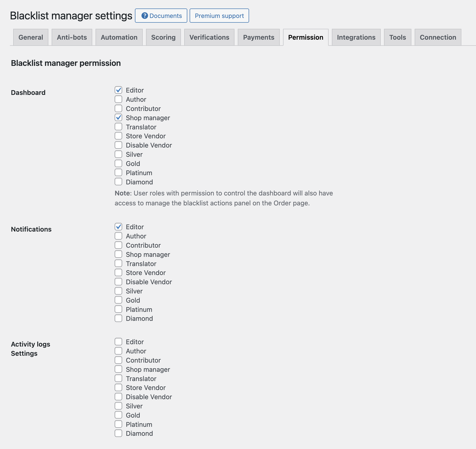Check Editor under Activity logs Settings

[118, 342]
